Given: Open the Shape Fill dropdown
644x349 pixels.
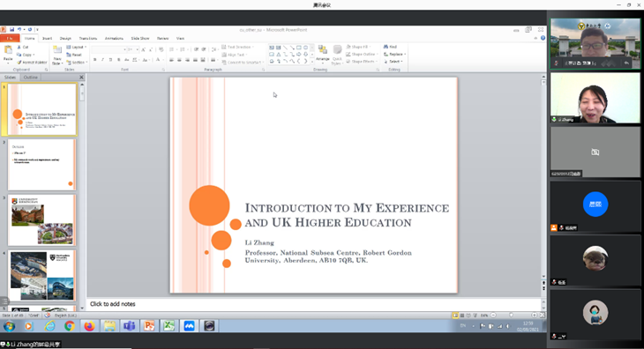Looking at the screenshot, I should pyautogui.click(x=358, y=47).
